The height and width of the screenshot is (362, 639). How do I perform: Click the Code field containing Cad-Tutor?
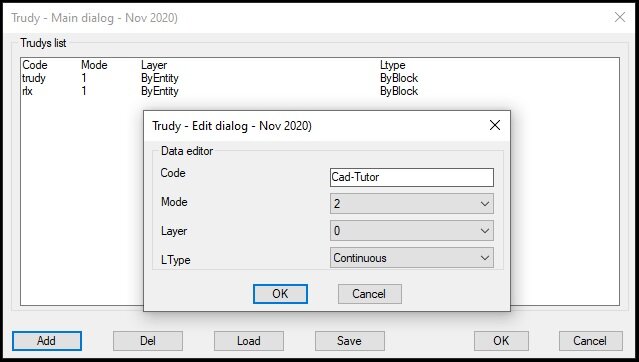pyautogui.click(x=412, y=177)
